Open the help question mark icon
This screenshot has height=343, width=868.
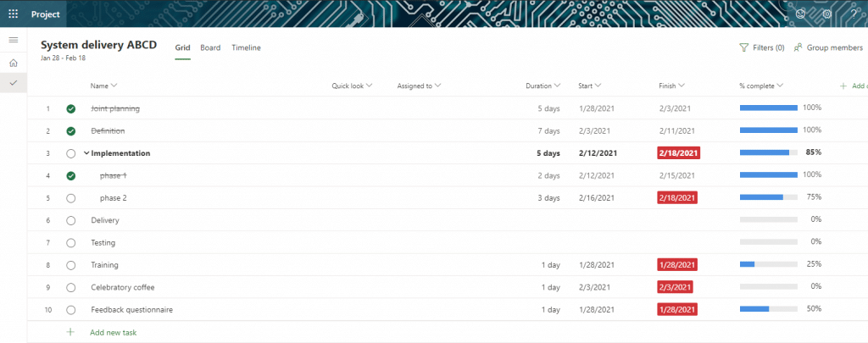(854, 14)
